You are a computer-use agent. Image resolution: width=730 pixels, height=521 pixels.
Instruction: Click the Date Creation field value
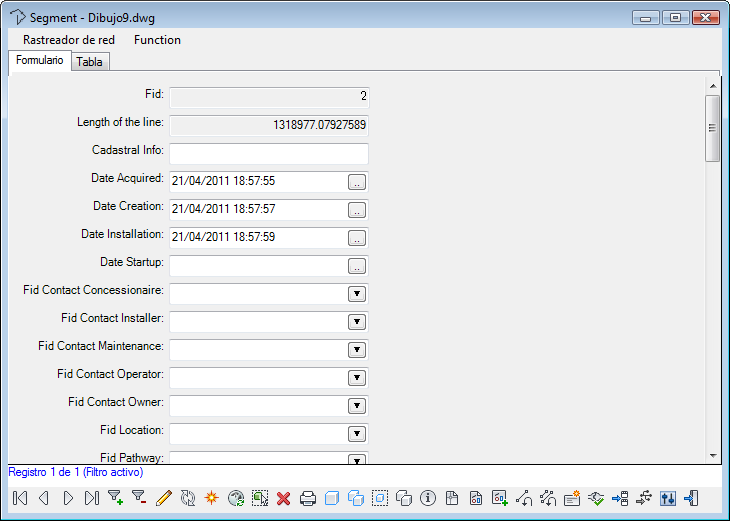tap(223, 209)
